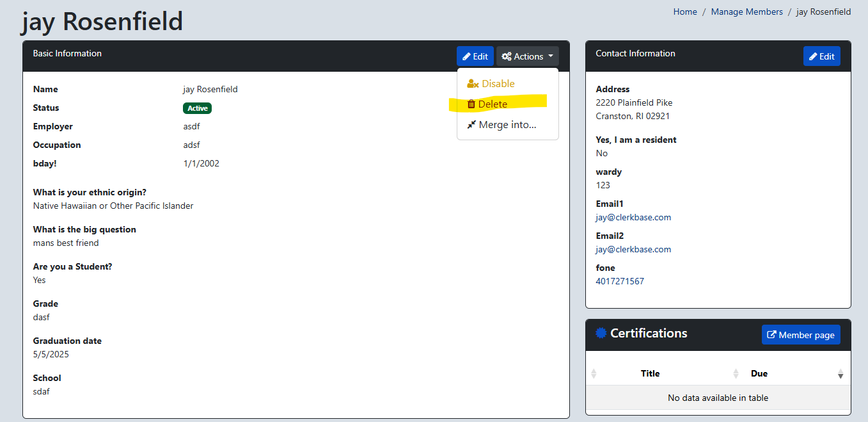Click Occupation value adsf
This screenshot has height=422, width=868.
(x=192, y=145)
